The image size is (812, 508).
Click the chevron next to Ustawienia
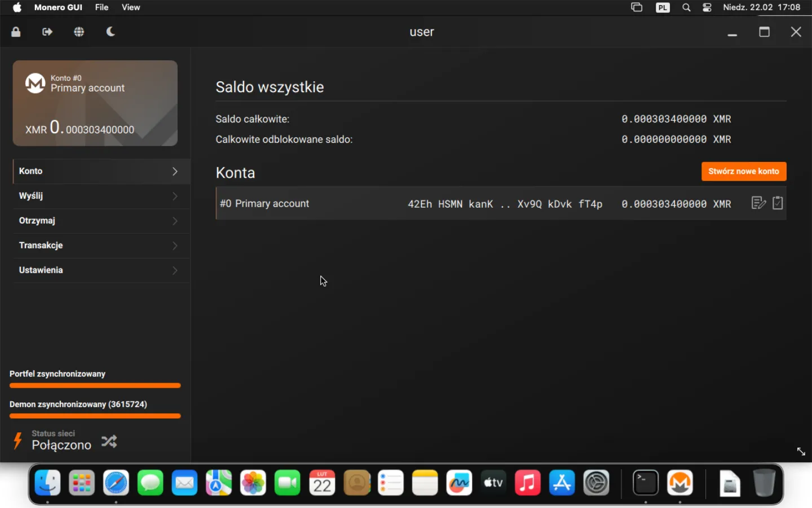pyautogui.click(x=175, y=270)
